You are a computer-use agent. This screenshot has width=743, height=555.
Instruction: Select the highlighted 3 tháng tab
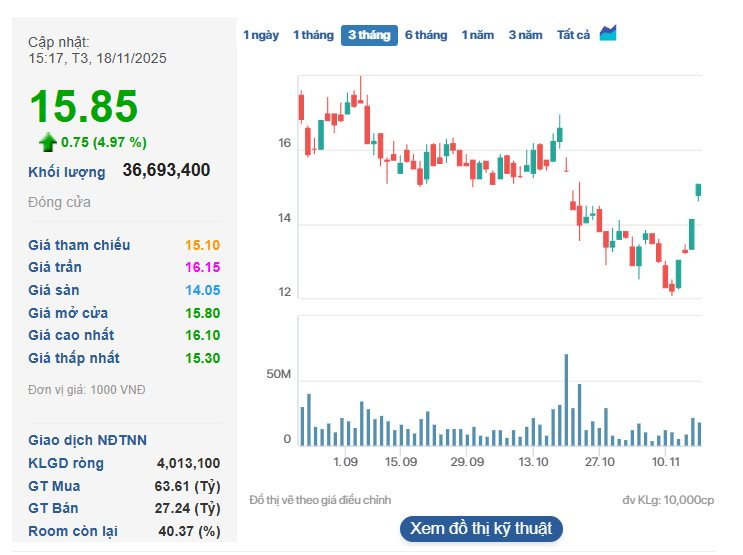point(369,35)
